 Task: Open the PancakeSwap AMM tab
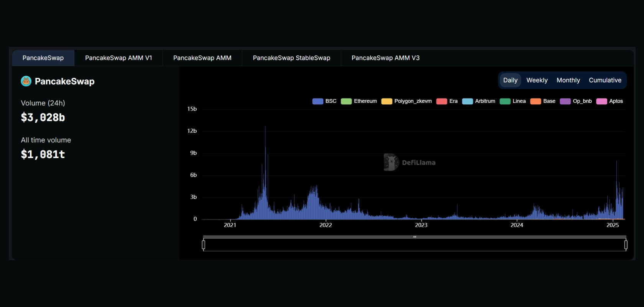202,58
